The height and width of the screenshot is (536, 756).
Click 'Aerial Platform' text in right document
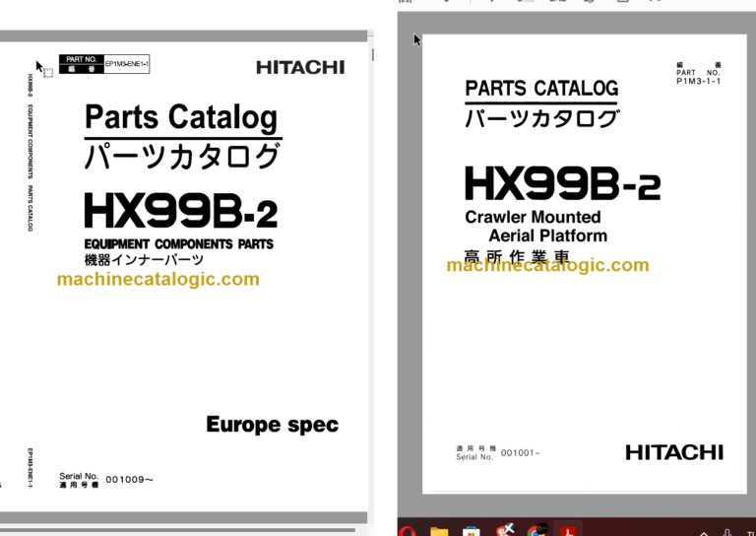point(547,235)
